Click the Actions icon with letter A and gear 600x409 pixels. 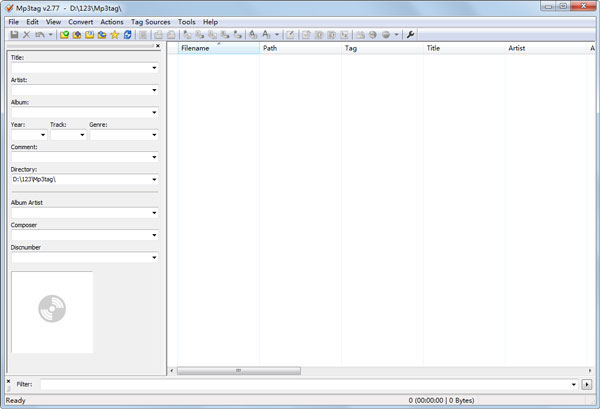tap(253, 35)
